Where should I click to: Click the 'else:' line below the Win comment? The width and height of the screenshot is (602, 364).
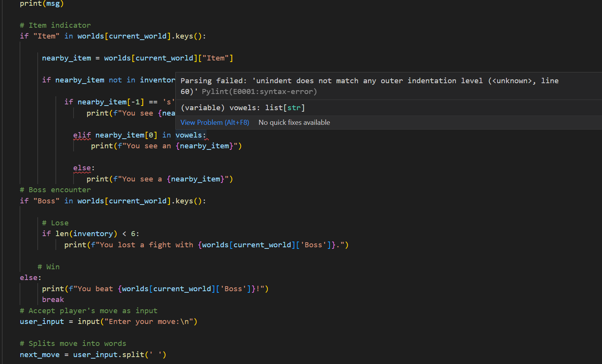pos(31,278)
